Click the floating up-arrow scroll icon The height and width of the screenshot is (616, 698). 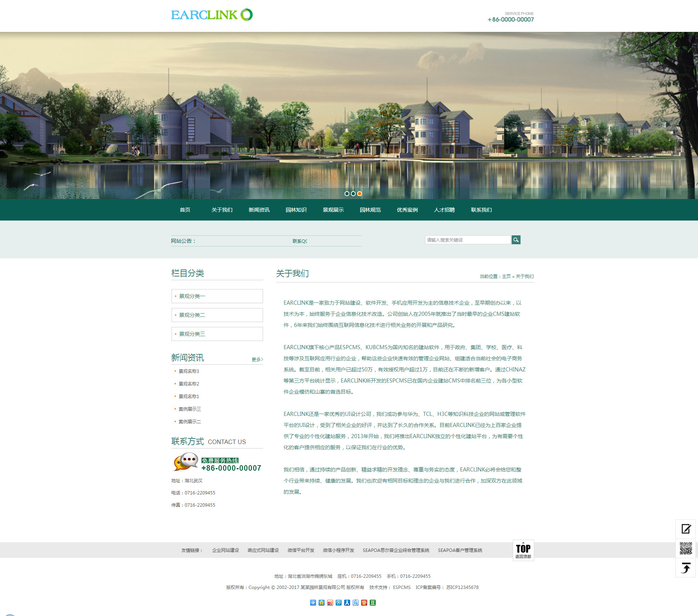[685, 568]
